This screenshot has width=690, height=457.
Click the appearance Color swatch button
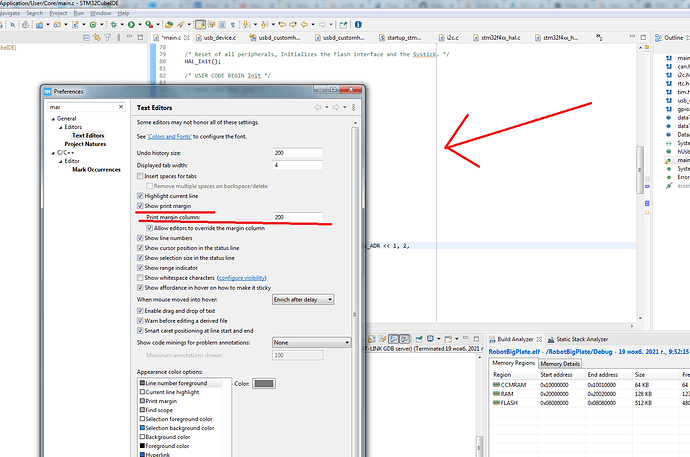264,384
